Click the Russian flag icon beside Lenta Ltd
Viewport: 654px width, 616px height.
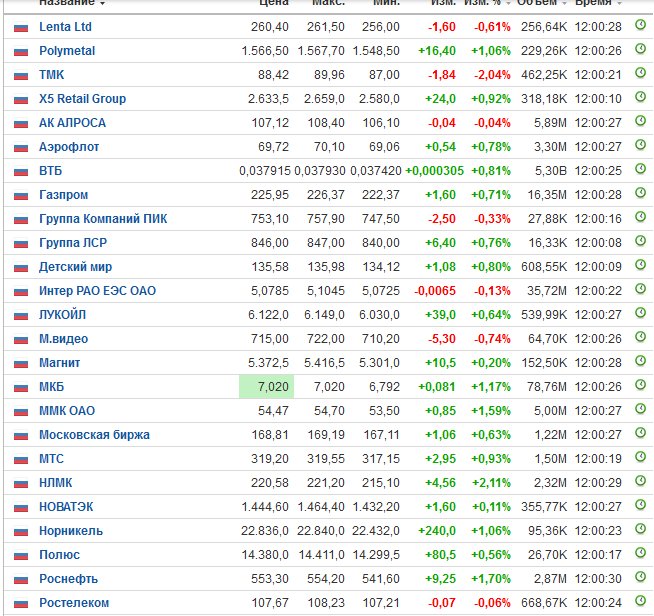21,28
